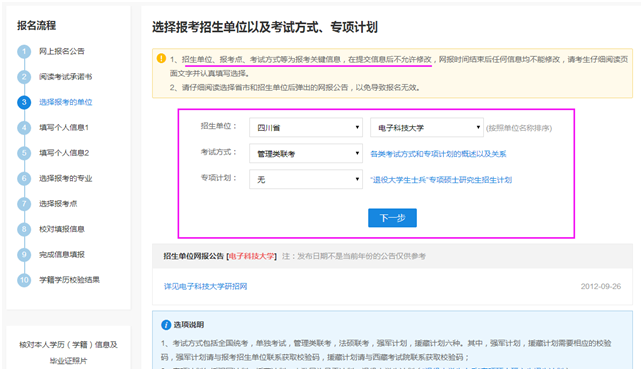Image resolution: width=643 pixels, height=371 pixels.
Task: Click the 下一步 button
Action: (392, 218)
